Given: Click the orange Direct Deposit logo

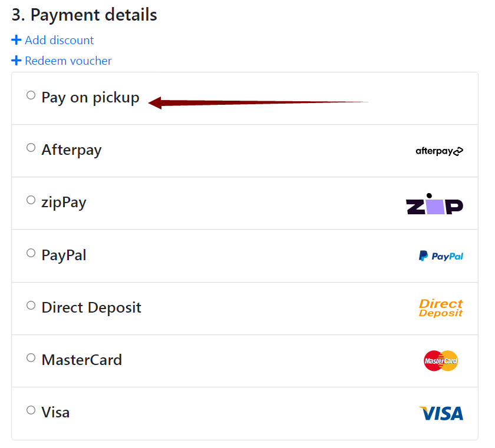Looking at the screenshot, I should [441, 308].
